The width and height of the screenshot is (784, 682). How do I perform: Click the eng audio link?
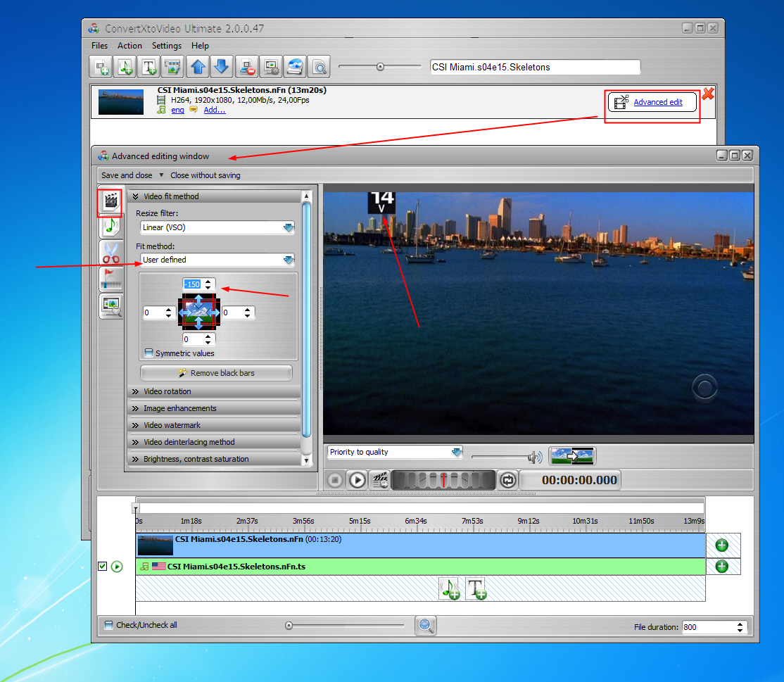(177, 110)
